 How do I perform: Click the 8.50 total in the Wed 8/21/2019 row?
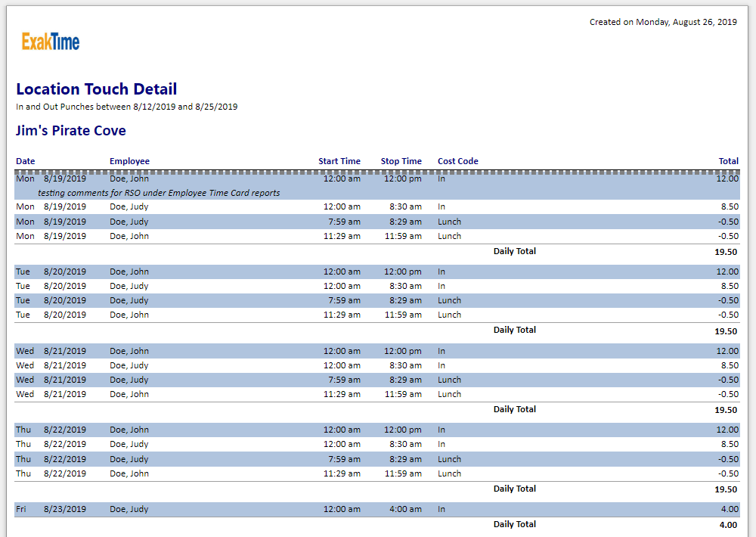click(x=730, y=365)
